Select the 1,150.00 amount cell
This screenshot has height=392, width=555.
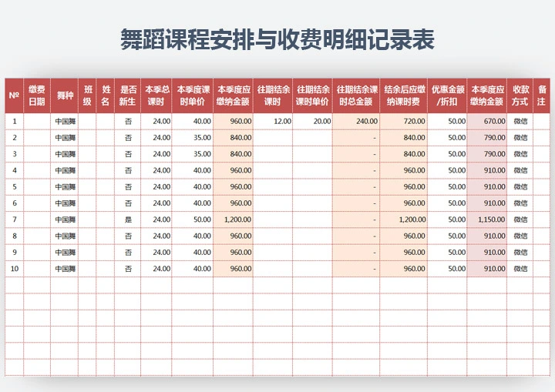pyautogui.click(x=487, y=219)
